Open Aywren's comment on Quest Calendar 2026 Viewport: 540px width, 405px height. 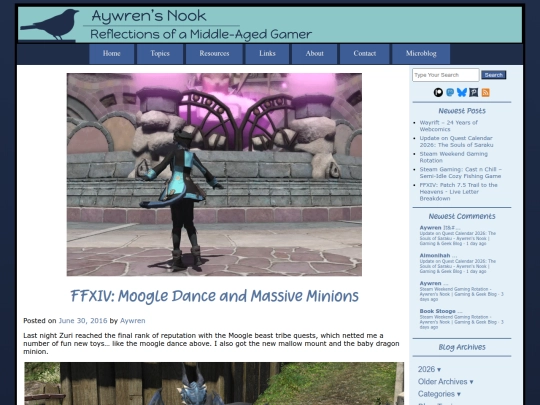[x=458, y=236]
